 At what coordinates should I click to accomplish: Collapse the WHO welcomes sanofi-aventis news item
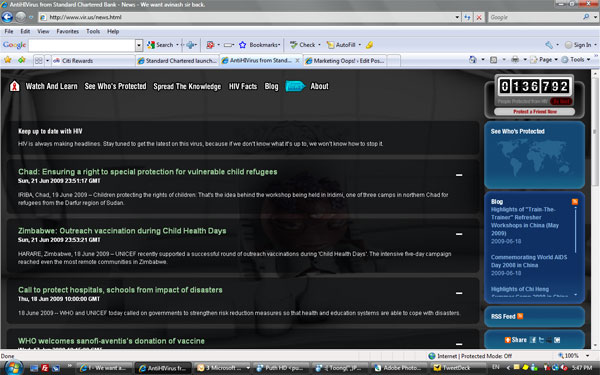(x=459, y=344)
